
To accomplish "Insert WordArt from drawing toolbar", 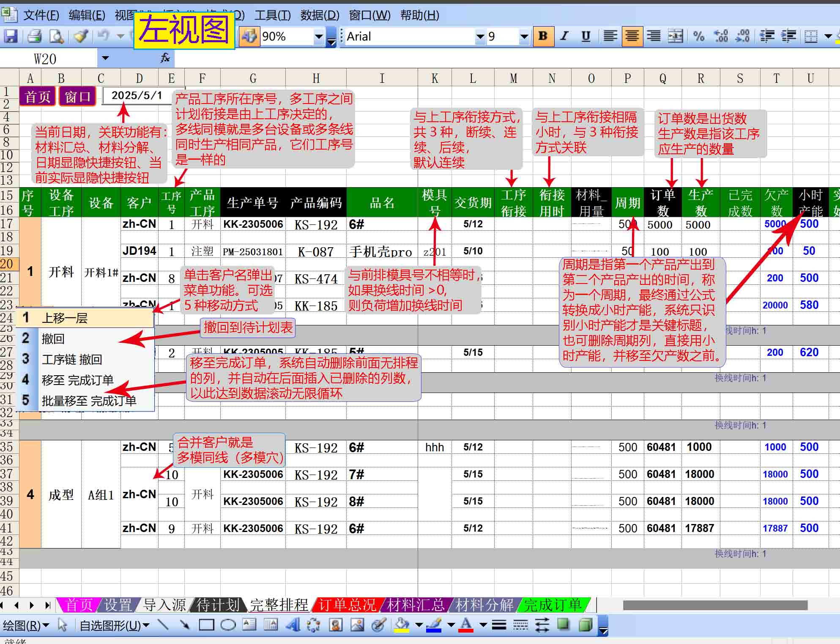I will pos(293,625).
